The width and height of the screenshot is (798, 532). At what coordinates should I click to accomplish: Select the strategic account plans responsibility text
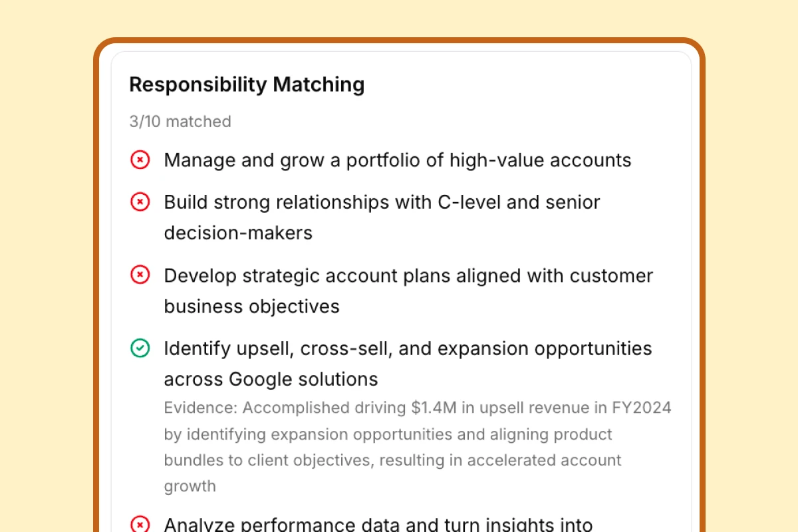[409, 291]
